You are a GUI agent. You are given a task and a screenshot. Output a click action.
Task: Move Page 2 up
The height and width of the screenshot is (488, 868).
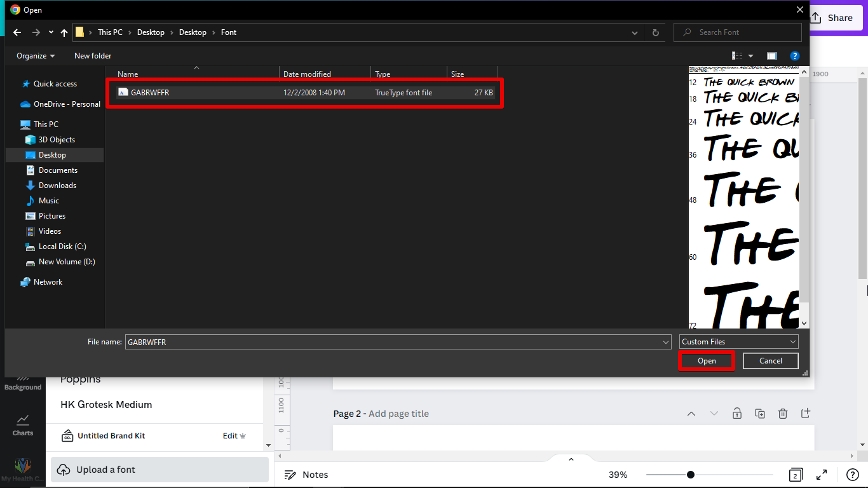click(x=691, y=414)
